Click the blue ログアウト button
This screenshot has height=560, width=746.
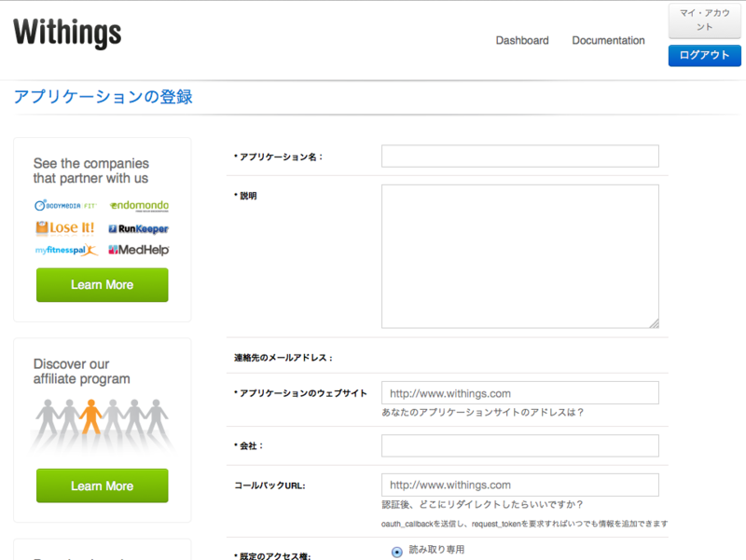click(x=704, y=55)
